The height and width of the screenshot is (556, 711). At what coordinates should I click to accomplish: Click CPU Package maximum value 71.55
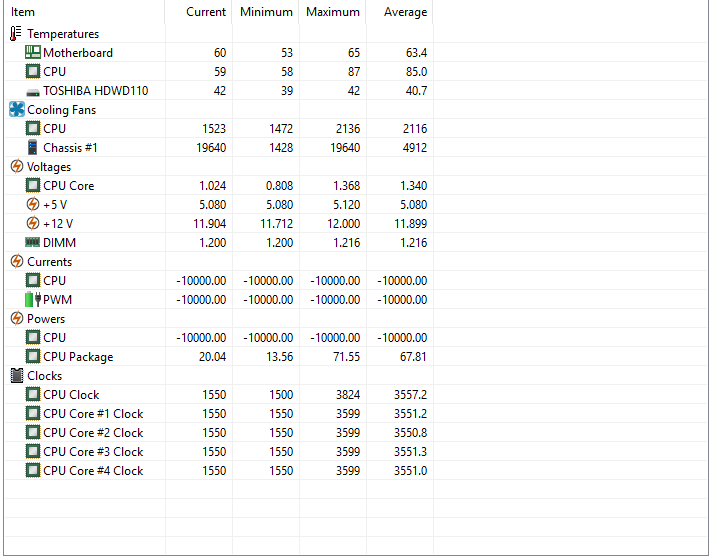[x=346, y=357]
